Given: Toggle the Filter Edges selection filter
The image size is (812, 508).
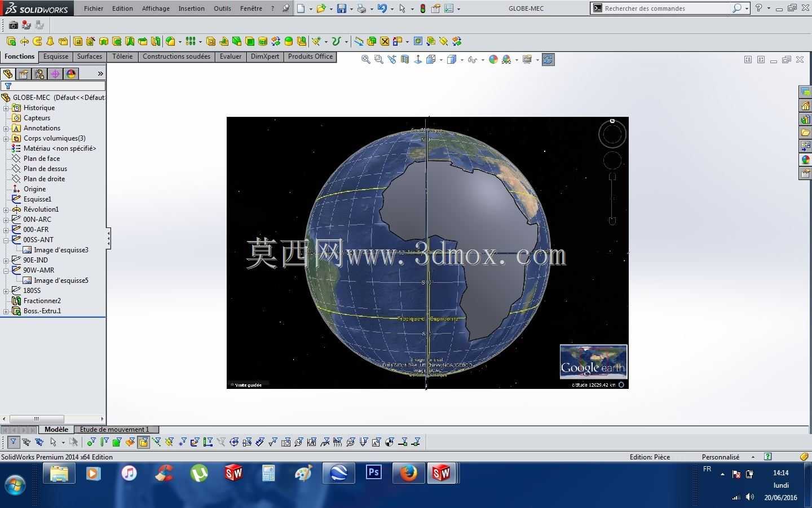Looking at the screenshot, I should point(104,442).
